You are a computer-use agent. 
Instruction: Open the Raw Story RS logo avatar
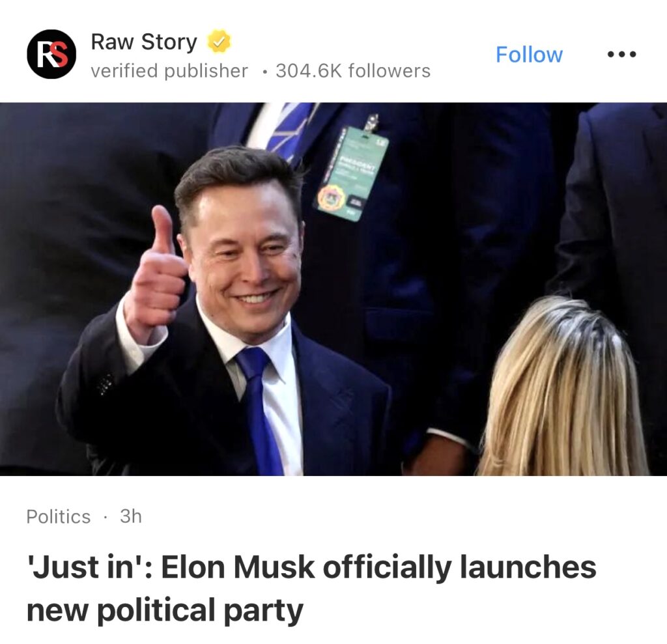pyautogui.click(x=51, y=54)
